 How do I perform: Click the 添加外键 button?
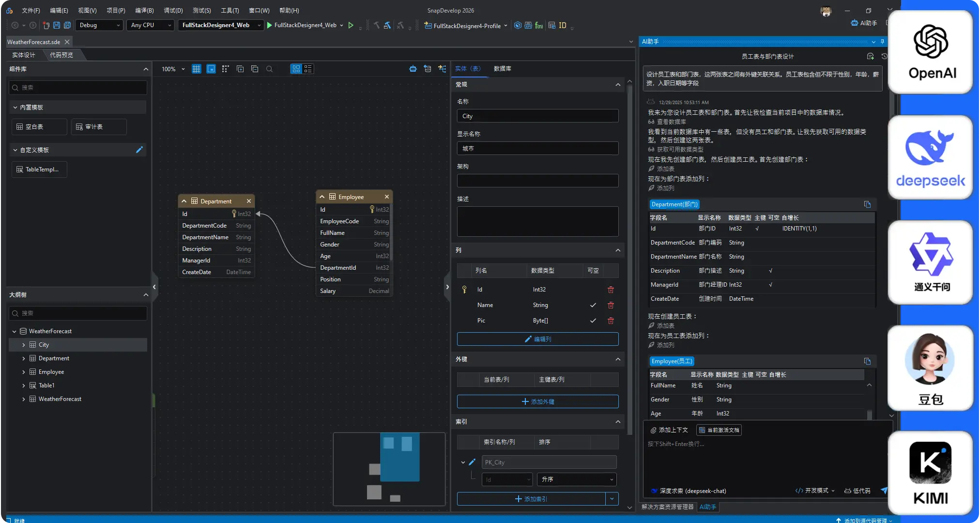point(537,401)
